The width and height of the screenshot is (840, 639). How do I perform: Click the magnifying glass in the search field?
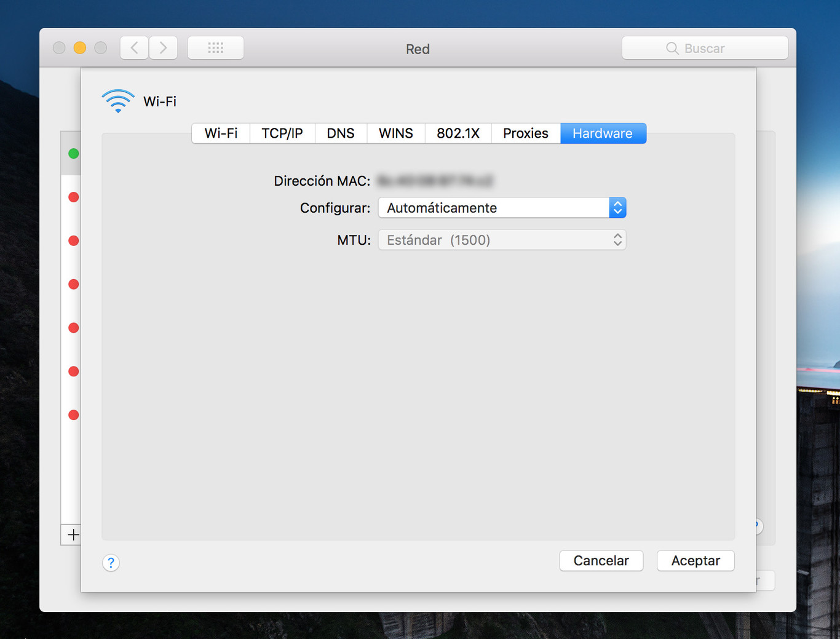[x=672, y=48]
